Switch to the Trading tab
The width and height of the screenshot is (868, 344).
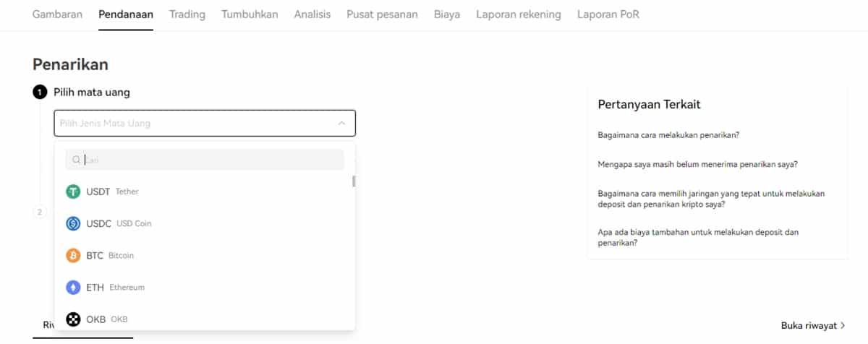[187, 14]
